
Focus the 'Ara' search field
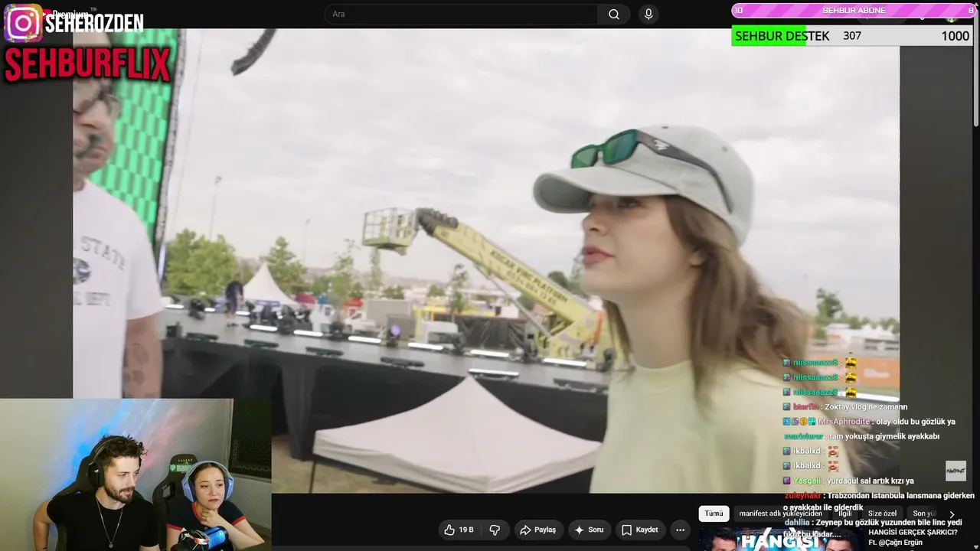click(x=461, y=15)
